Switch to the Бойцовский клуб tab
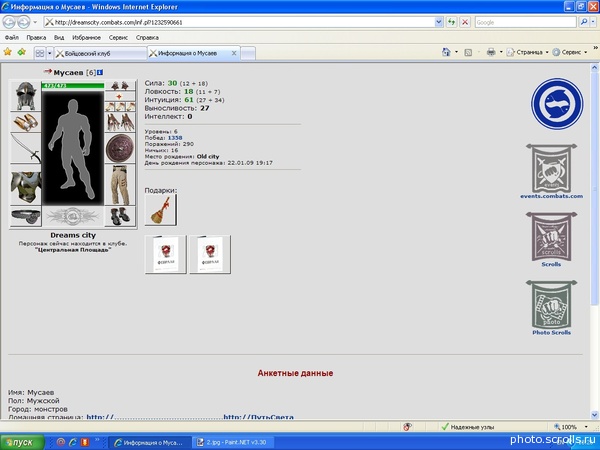The width and height of the screenshot is (600, 450). click(100, 54)
